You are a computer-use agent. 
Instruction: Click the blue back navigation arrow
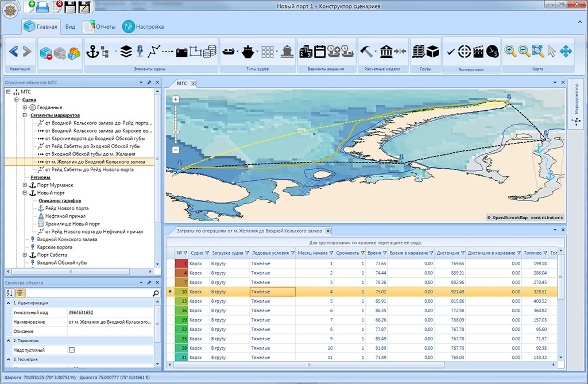coord(14,51)
